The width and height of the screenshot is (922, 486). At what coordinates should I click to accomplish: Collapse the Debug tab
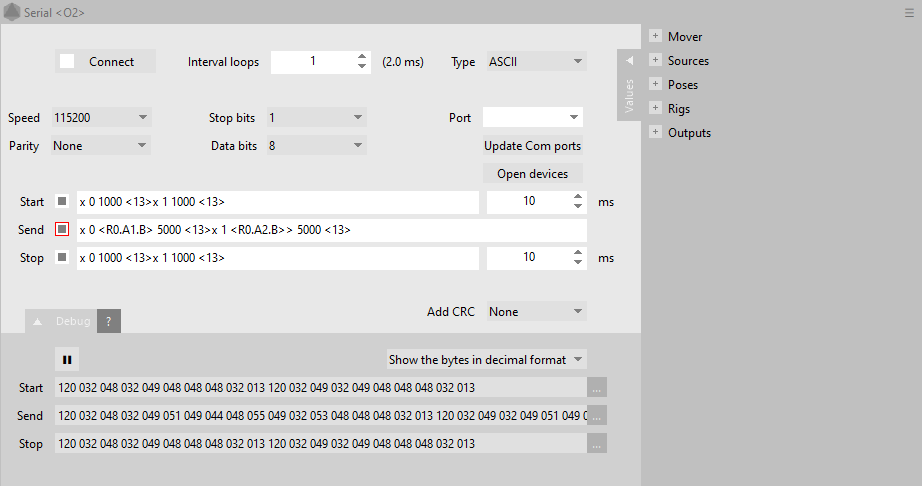tap(39, 322)
